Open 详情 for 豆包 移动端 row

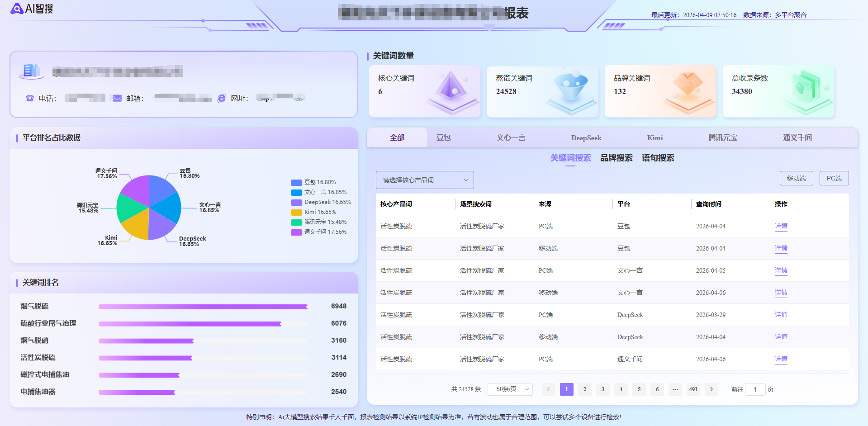point(781,248)
